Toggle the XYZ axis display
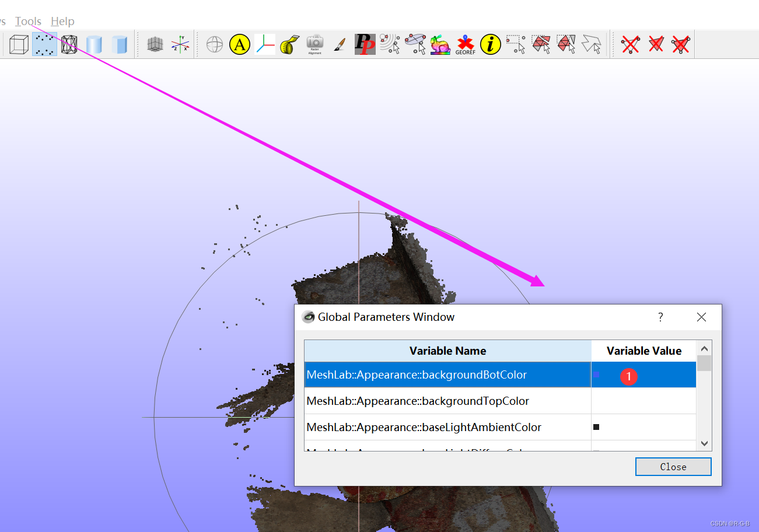 [180, 44]
